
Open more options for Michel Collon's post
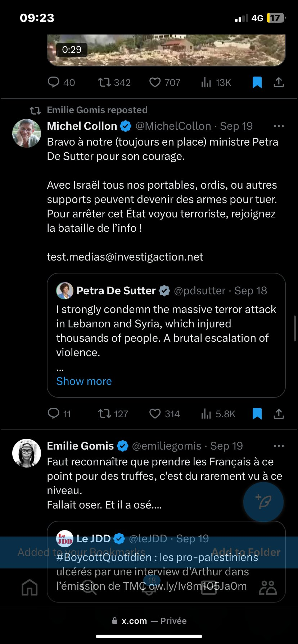click(279, 126)
